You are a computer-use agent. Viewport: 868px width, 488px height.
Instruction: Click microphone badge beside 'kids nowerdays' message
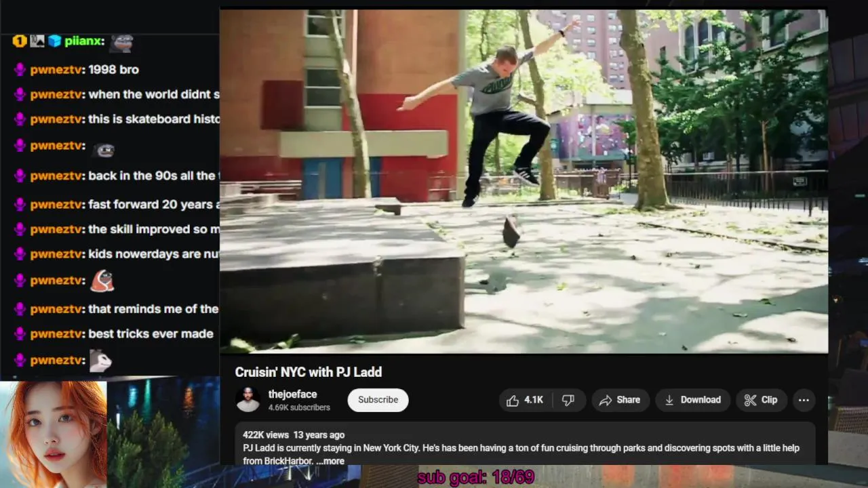click(x=20, y=254)
